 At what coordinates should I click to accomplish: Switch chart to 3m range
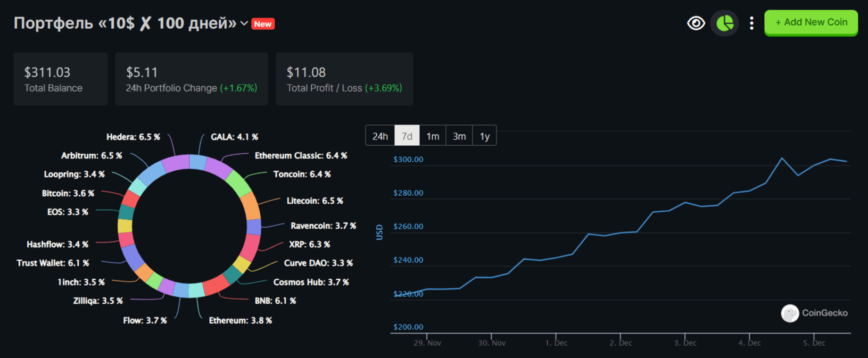pos(459,136)
